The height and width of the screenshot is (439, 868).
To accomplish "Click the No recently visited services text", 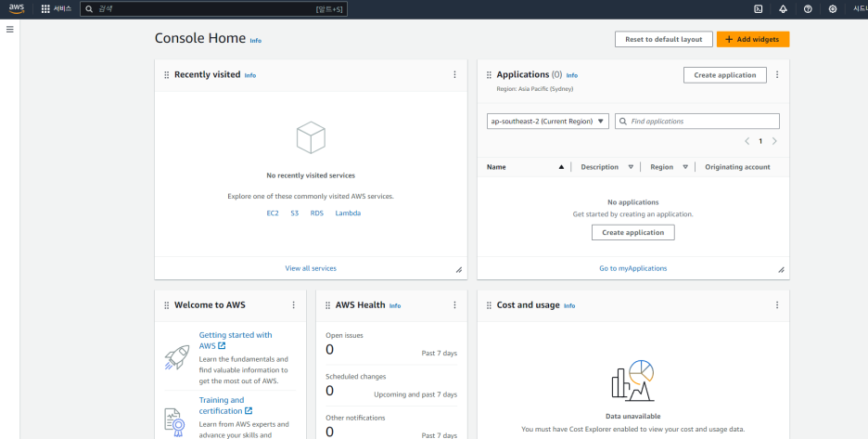I will pos(311,175).
